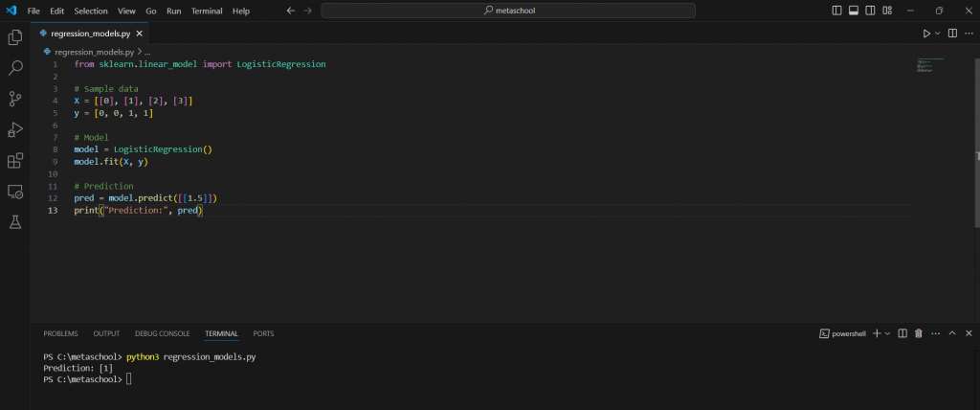Open the Run menu
Image resolution: width=980 pixels, height=410 pixels.
point(174,11)
